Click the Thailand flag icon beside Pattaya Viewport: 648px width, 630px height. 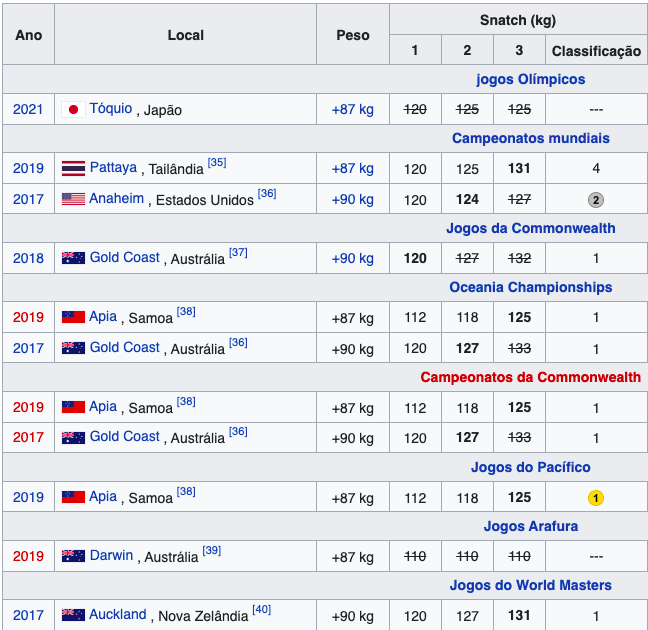click(72, 169)
